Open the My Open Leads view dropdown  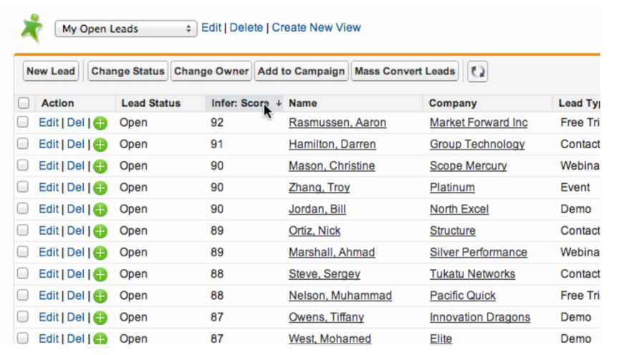126,29
